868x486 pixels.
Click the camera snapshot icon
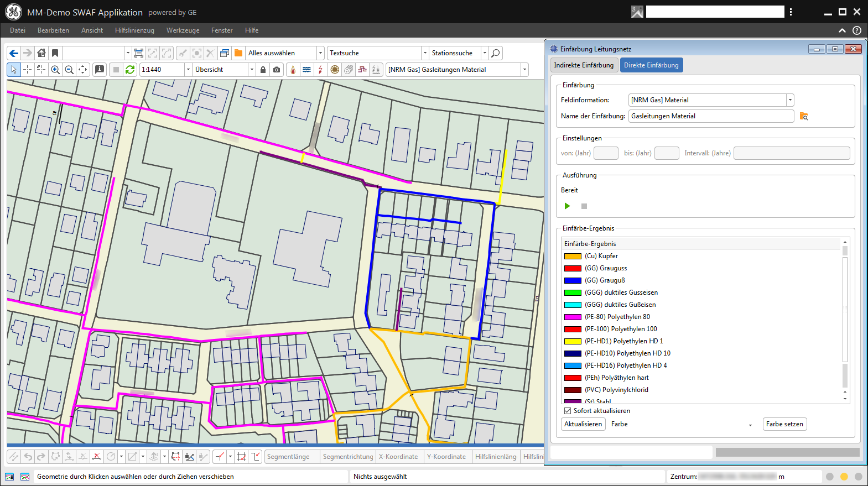coord(277,70)
